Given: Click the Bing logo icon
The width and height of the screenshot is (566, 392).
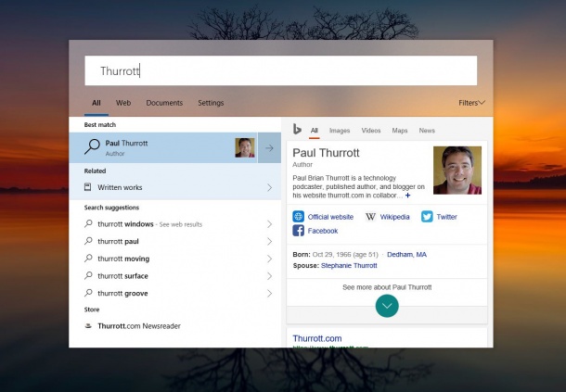Looking at the screenshot, I should (x=297, y=129).
